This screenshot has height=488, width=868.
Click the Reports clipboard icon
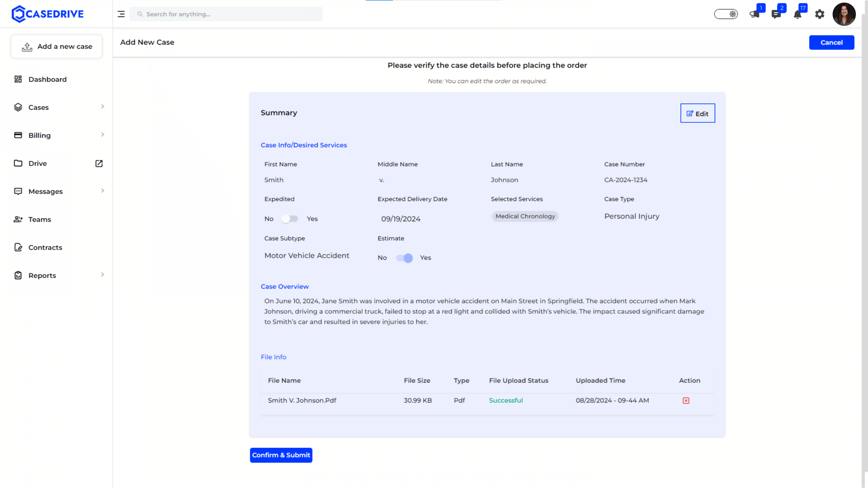coord(18,275)
